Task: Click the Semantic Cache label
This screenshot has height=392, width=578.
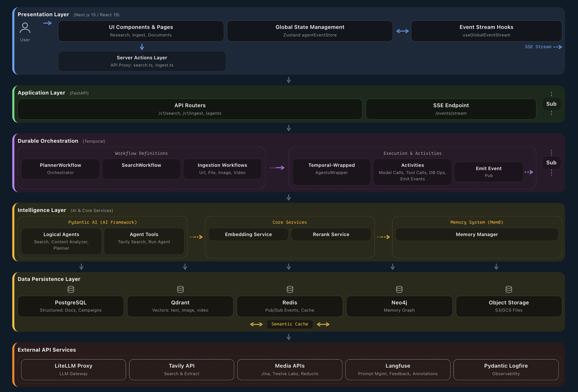Action: click(290, 324)
